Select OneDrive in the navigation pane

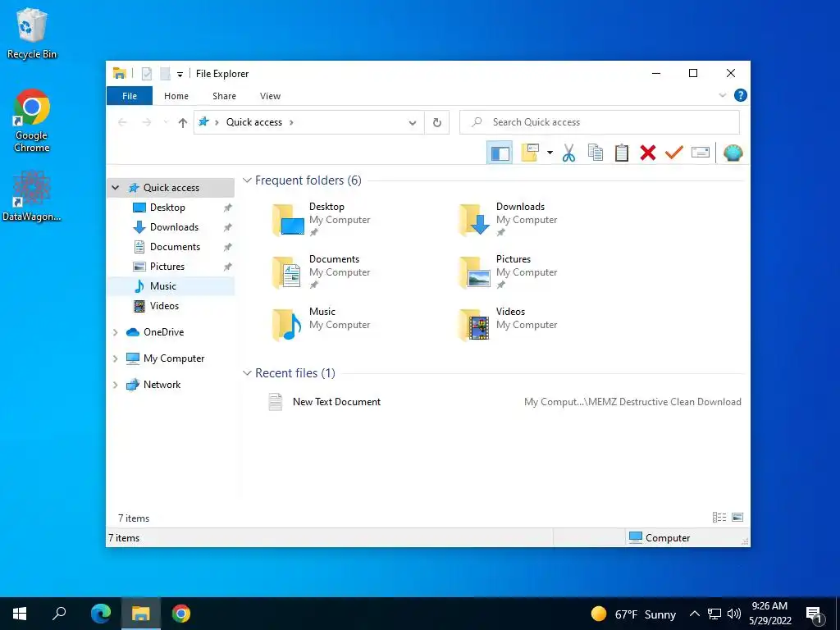click(x=163, y=332)
